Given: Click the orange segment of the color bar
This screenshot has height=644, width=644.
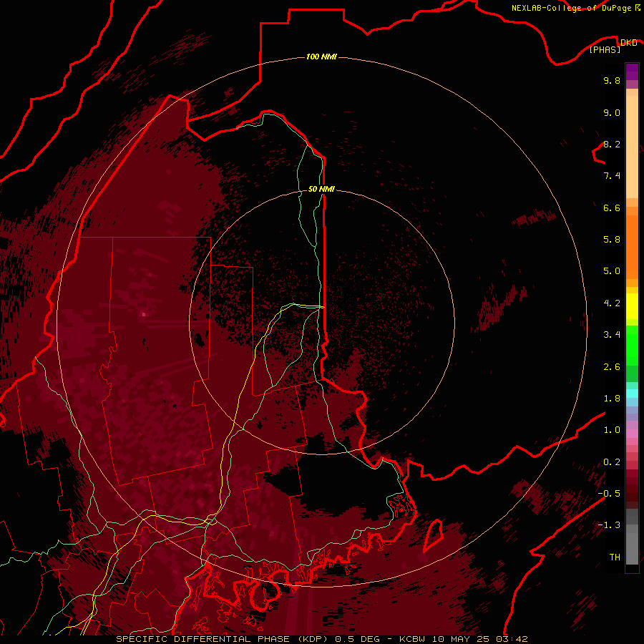Looking at the screenshot, I should pyautogui.click(x=632, y=247).
